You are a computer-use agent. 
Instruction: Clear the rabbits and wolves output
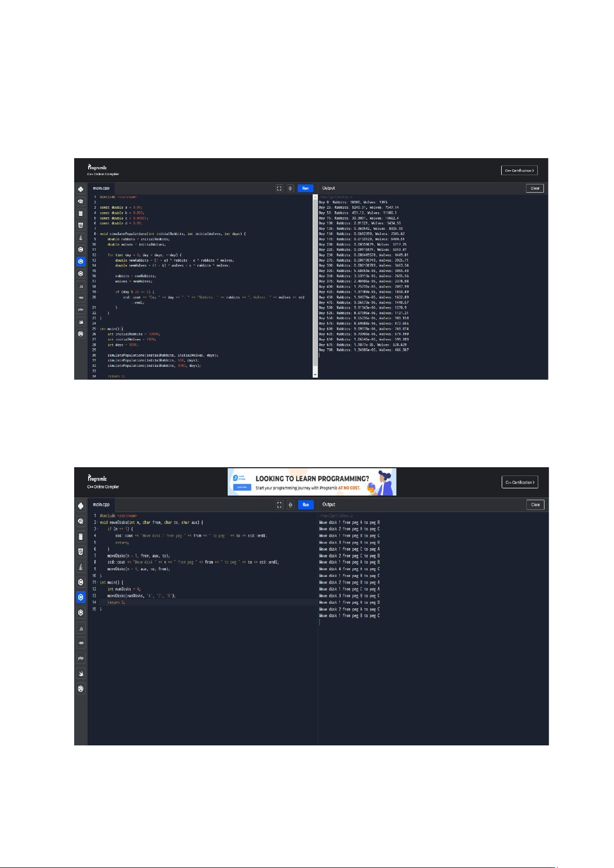point(535,189)
